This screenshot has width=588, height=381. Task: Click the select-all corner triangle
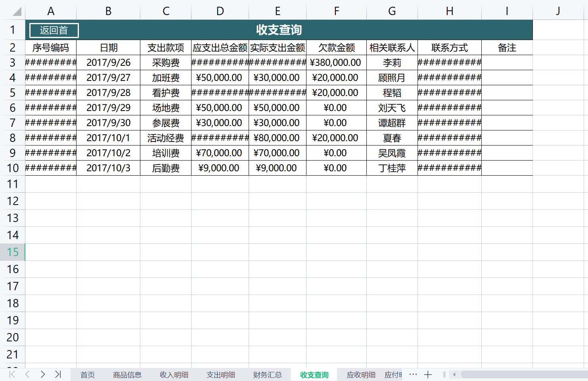[16, 11]
